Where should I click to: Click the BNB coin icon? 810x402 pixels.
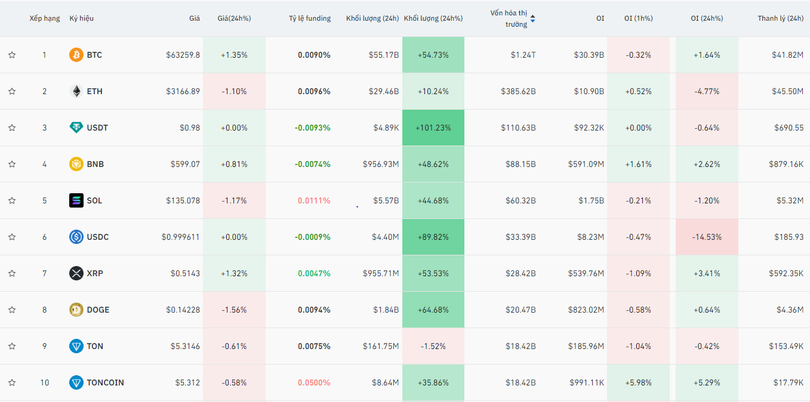coord(76,164)
